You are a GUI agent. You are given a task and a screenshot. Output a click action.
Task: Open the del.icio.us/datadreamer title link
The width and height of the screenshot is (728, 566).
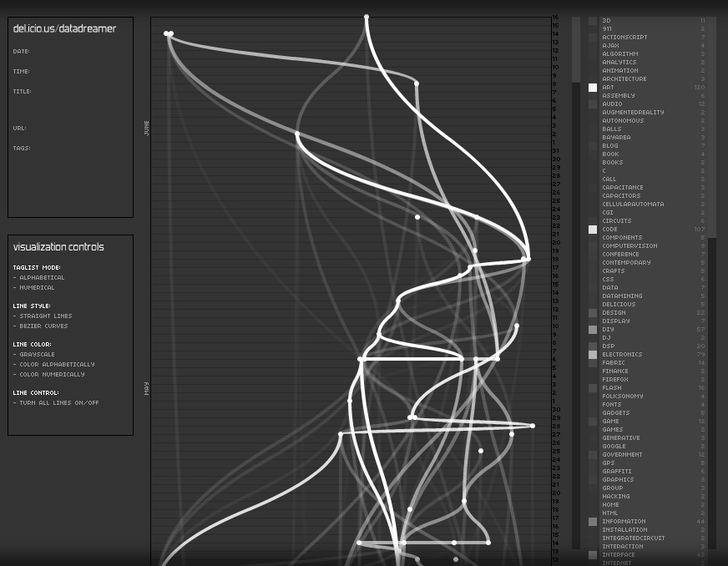(64, 29)
